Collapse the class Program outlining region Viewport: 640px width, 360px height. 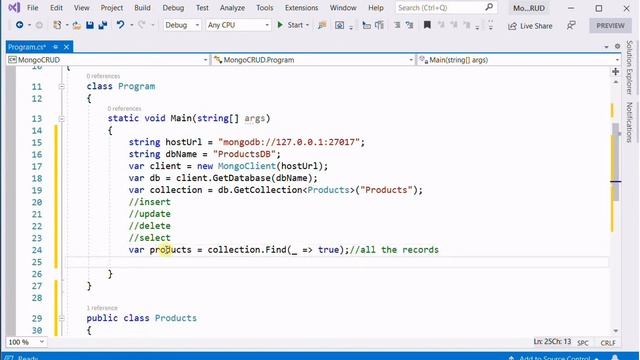(x=61, y=86)
